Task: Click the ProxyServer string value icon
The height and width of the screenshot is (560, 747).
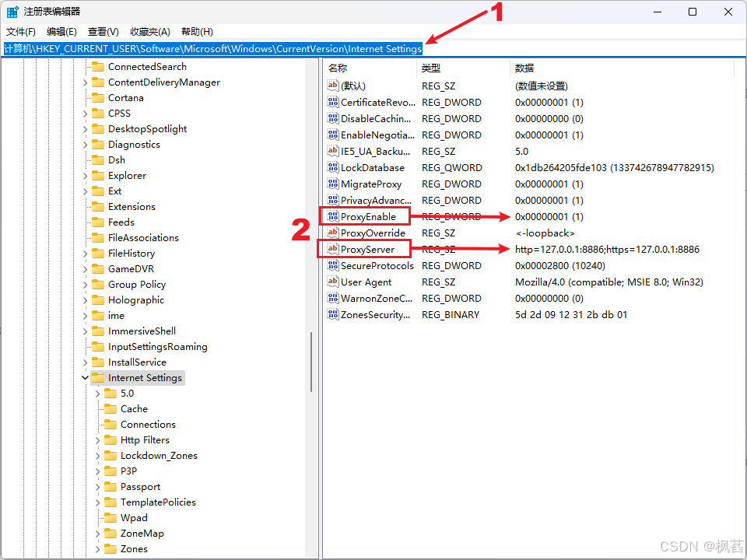Action: 332,249
